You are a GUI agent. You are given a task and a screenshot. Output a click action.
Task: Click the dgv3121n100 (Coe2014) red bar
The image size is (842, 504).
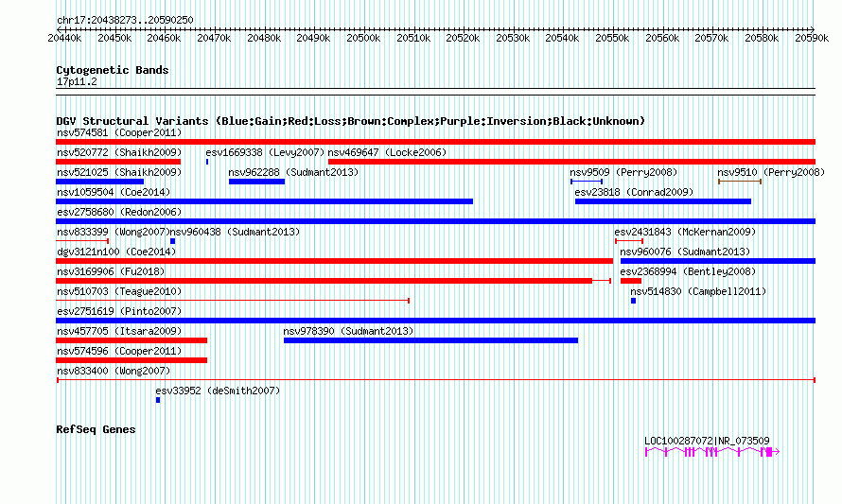click(x=335, y=261)
